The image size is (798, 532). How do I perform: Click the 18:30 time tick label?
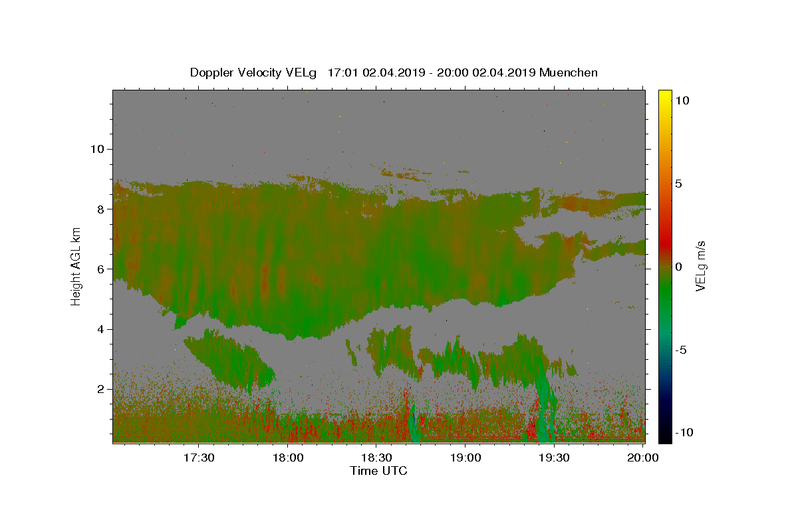click(377, 458)
